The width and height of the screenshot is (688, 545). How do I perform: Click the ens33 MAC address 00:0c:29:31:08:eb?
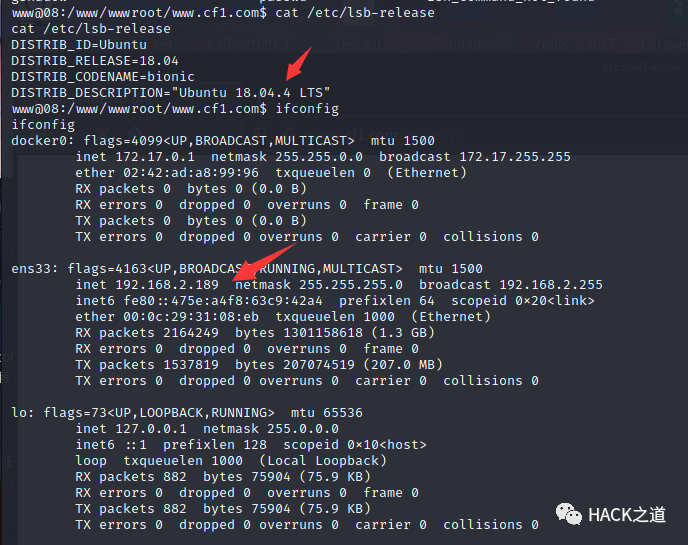[x=191, y=317]
